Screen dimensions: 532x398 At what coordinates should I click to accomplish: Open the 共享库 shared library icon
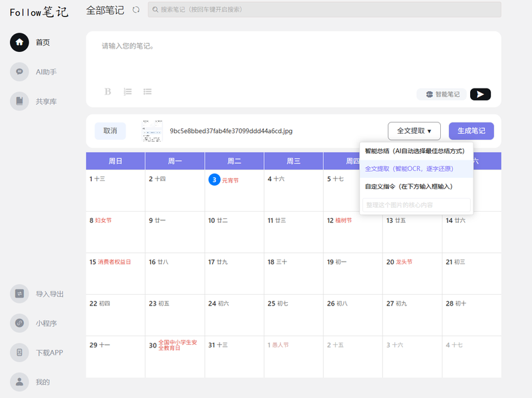tap(19, 101)
